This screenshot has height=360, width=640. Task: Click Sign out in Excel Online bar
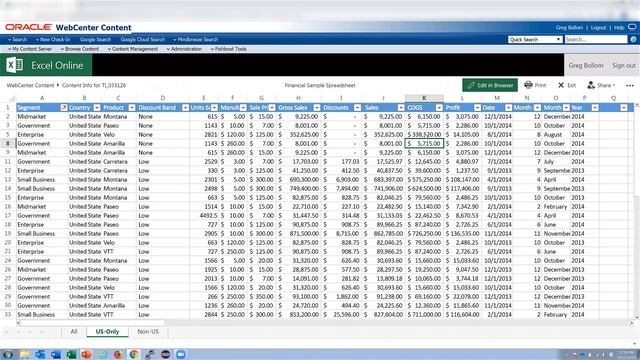point(623,65)
